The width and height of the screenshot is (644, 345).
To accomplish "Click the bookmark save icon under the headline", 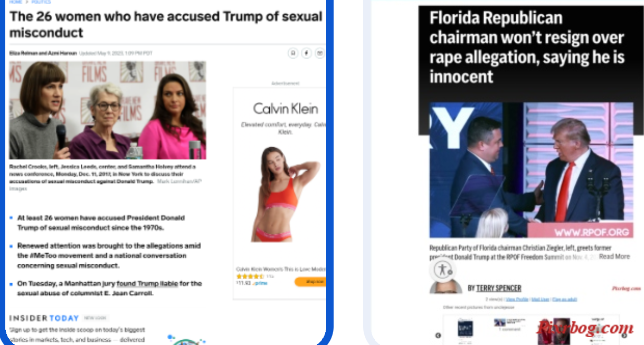I will (293, 53).
